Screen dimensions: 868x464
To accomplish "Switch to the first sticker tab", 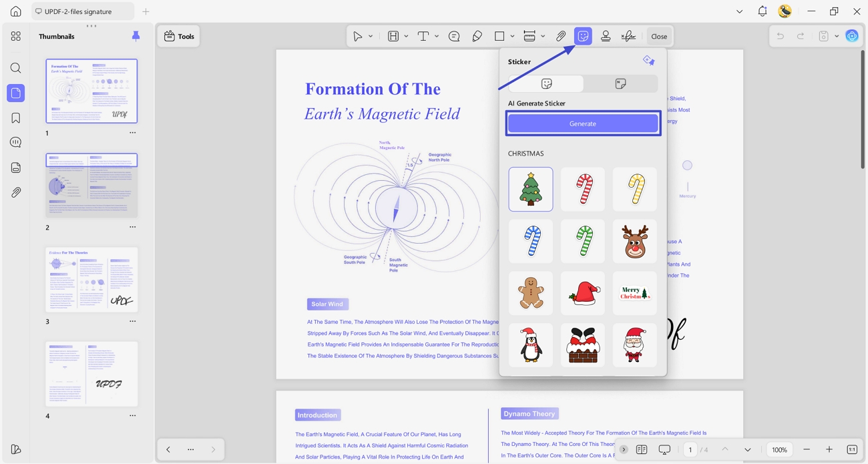I will pyautogui.click(x=546, y=83).
